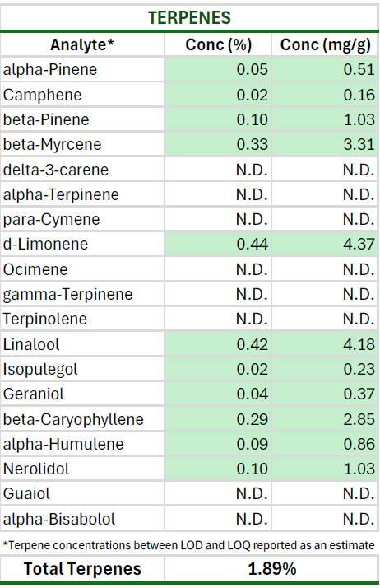Click the 1.89% total value
This screenshot has height=588, width=380.
(x=271, y=569)
